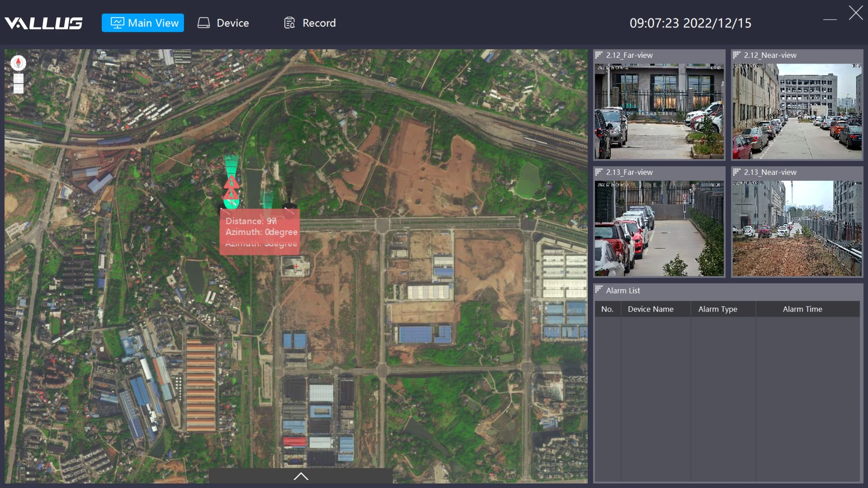Click the panel icon beside 2.13_Near-view title

pos(736,172)
